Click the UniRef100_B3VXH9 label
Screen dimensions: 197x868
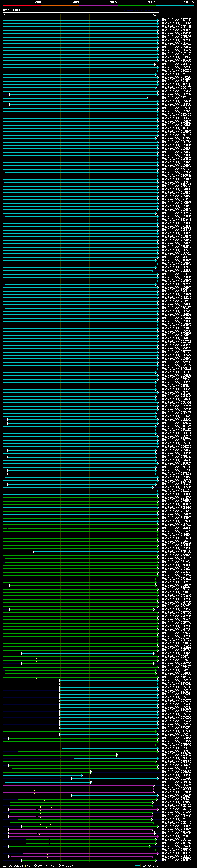(x=177, y=704)
